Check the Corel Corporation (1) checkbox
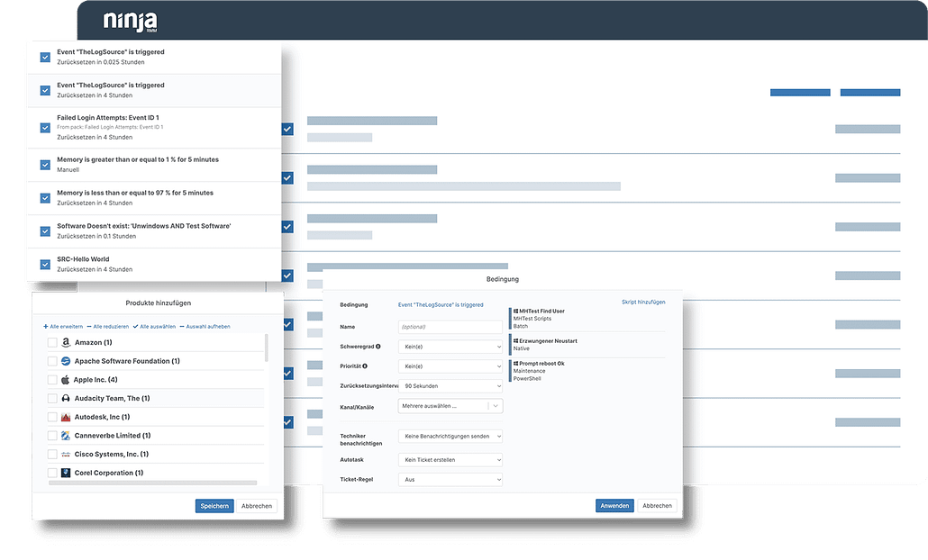Screen dimensions: 928x560 [52, 473]
